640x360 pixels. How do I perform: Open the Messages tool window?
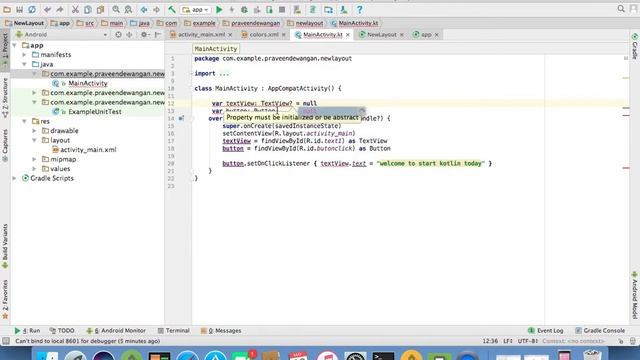pos(221,331)
